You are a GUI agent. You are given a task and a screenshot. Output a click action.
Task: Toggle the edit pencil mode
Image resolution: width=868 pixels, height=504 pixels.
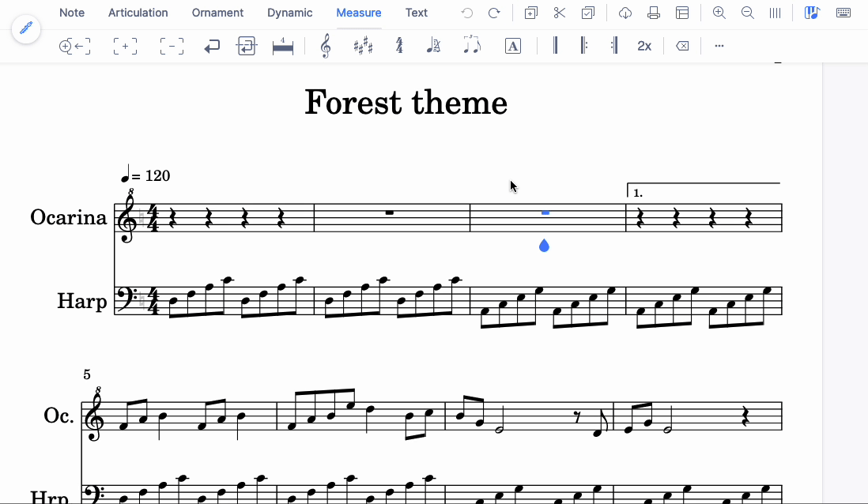[26, 29]
